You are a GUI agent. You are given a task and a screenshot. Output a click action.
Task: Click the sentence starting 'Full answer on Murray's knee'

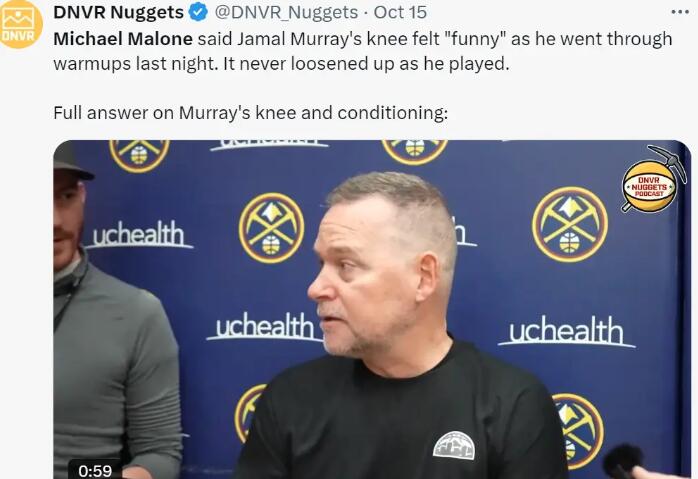pos(251,113)
